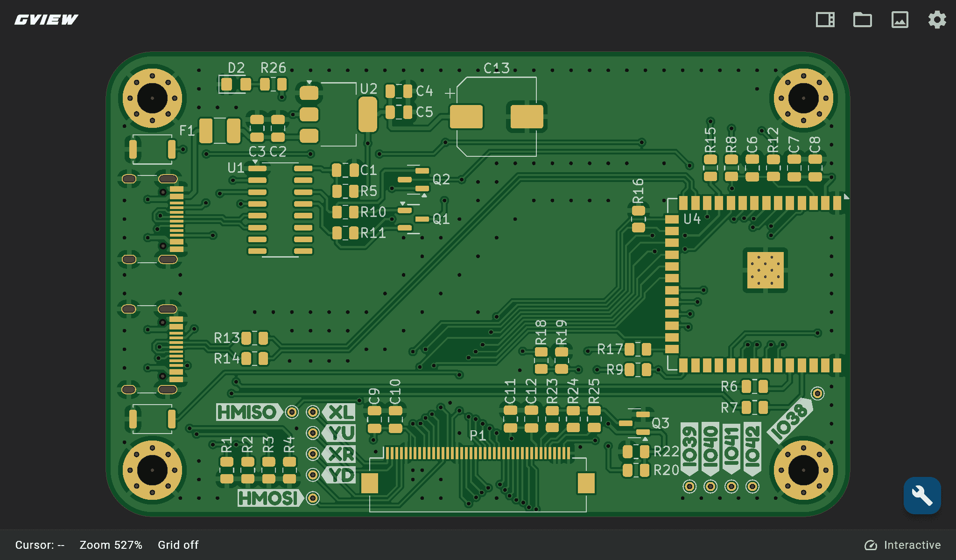Click the image export icon
This screenshot has width=956, height=560.
pyautogui.click(x=900, y=20)
